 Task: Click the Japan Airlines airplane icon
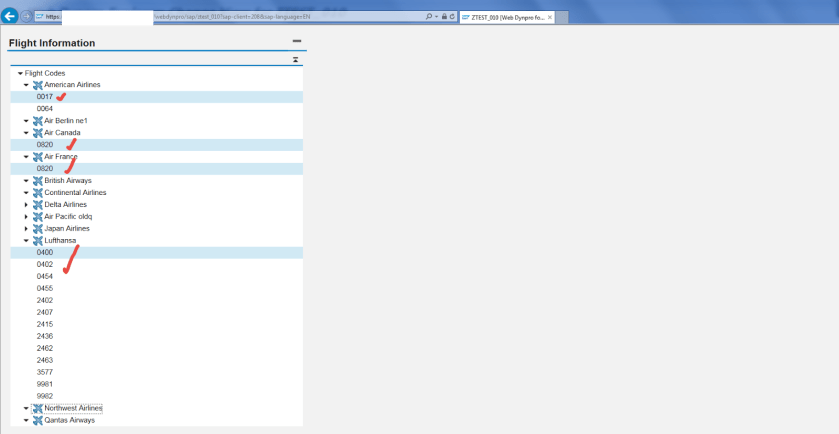pyautogui.click(x=37, y=229)
